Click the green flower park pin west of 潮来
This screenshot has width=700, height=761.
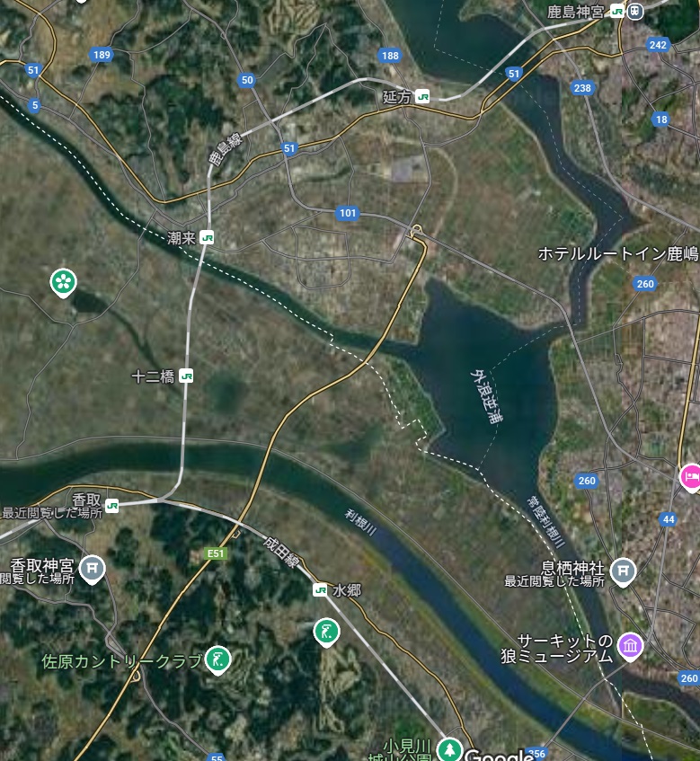[63, 282]
